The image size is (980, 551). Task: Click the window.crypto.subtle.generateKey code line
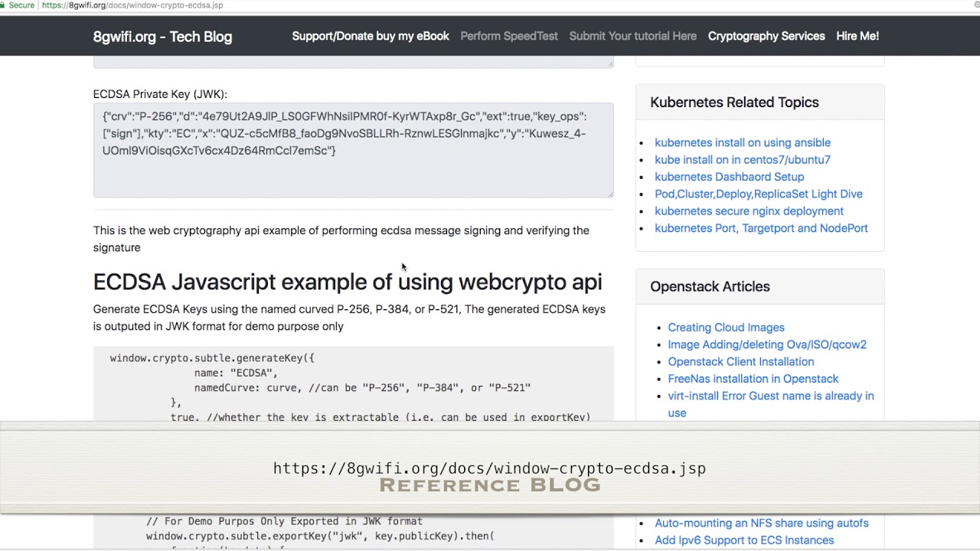212,358
